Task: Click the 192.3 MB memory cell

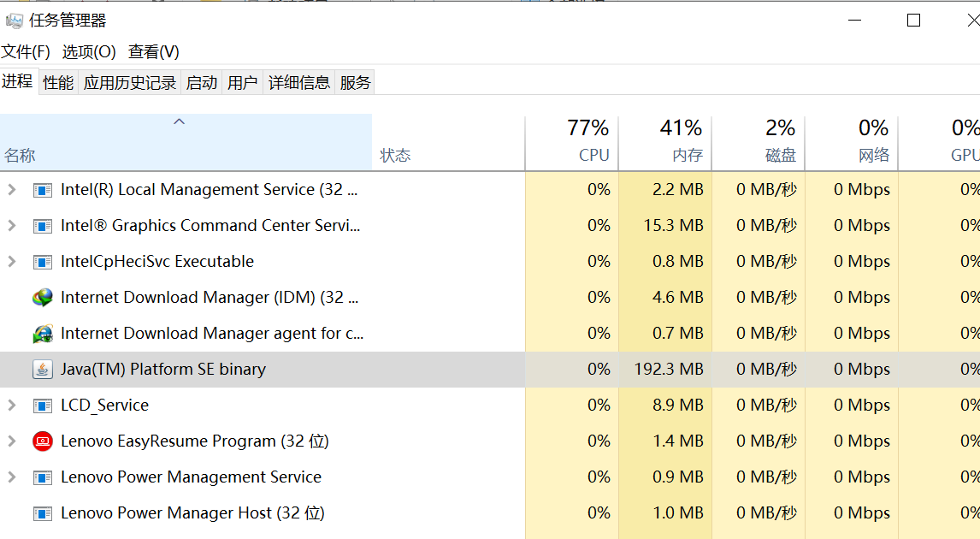Action: [665, 370]
